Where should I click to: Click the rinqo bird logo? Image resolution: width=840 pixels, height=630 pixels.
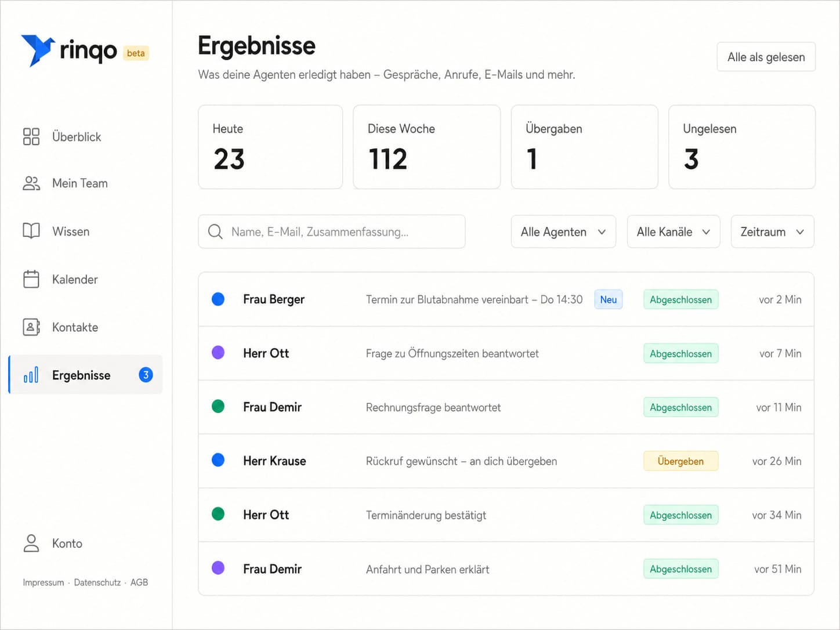(38, 50)
